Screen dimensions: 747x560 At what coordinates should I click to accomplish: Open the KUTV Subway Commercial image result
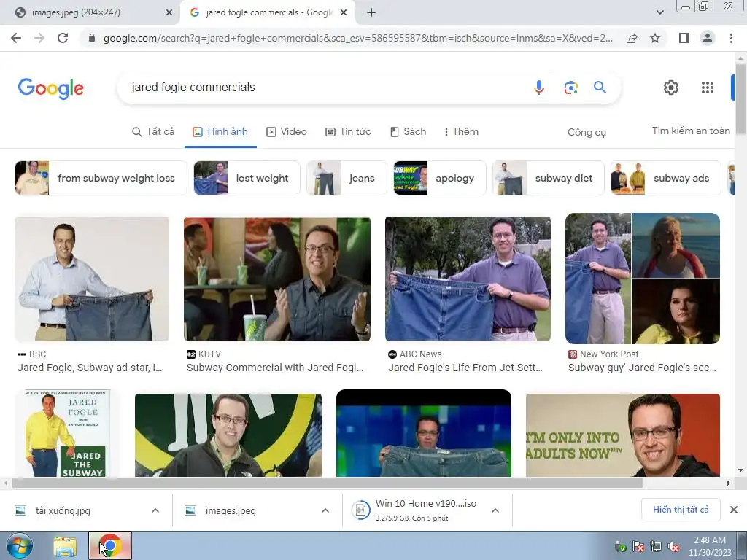(x=277, y=279)
